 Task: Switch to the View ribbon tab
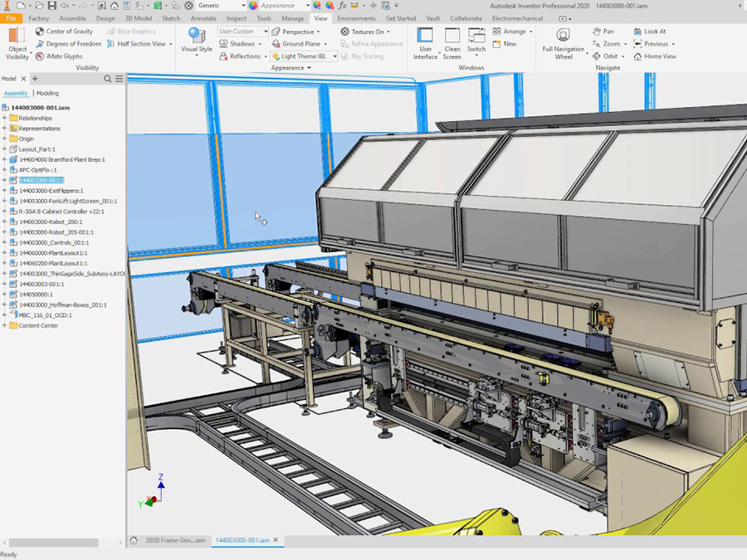point(320,17)
